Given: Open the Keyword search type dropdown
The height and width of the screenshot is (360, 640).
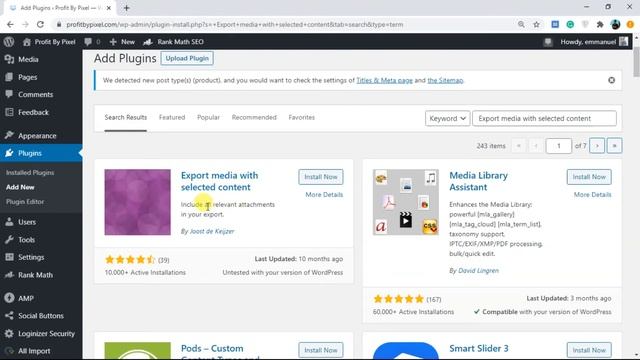Looking at the screenshot, I should click(447, 118).
